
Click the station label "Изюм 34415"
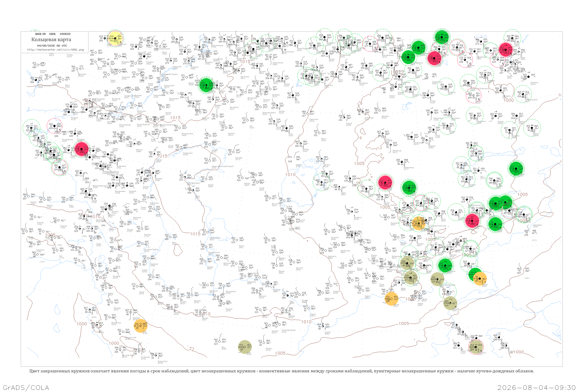67,86
